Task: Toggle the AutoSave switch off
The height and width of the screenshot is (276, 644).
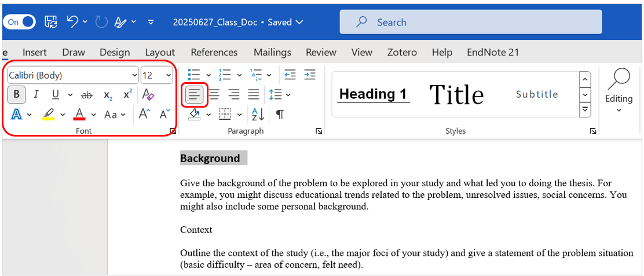Action: pyautogui.click(x=19, y=22)
